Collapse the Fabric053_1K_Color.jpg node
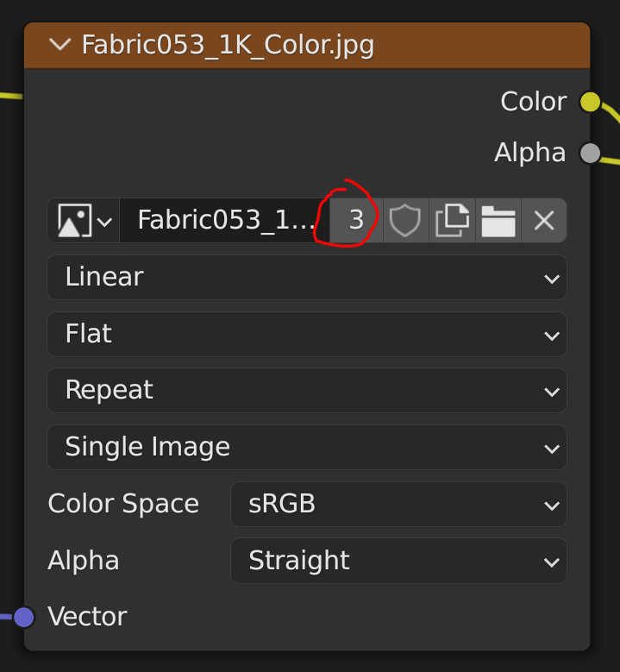The height and width of the screenshot is (672, 620). coord(59,45)
